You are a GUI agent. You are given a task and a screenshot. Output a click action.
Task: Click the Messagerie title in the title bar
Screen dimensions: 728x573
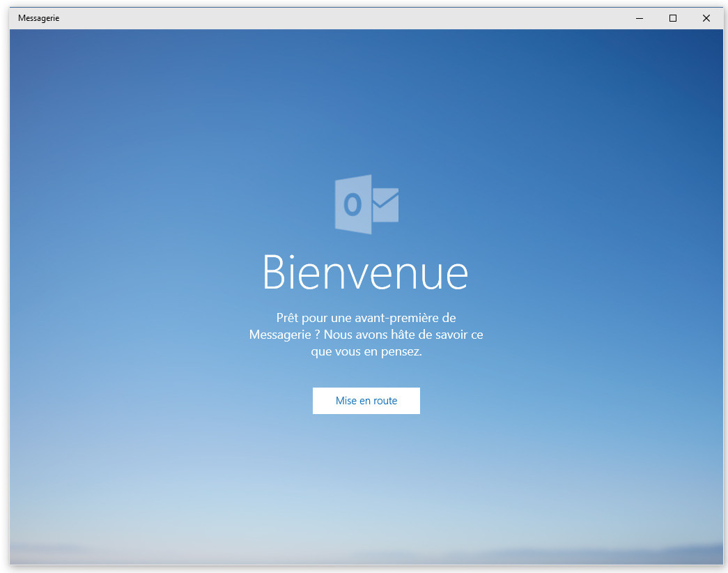(x=39, y=19)
